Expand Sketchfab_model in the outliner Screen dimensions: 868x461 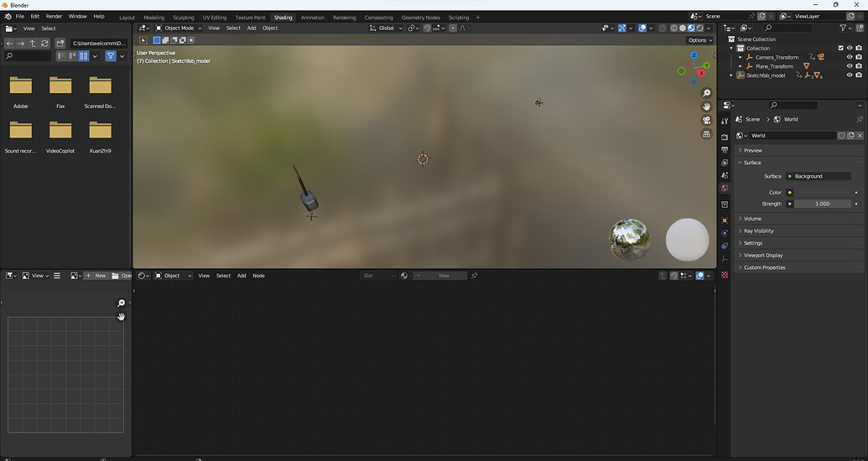(x=732, y=75)
